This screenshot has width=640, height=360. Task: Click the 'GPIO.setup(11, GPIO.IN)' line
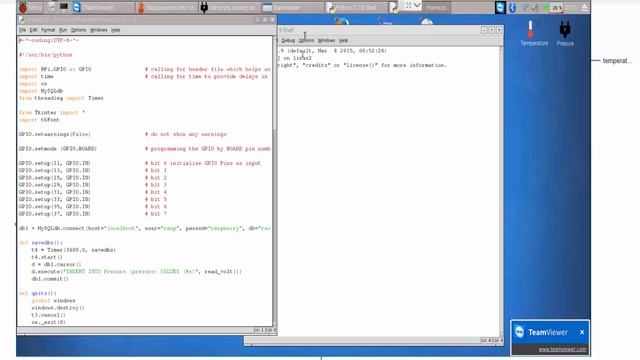click(55, 163)
